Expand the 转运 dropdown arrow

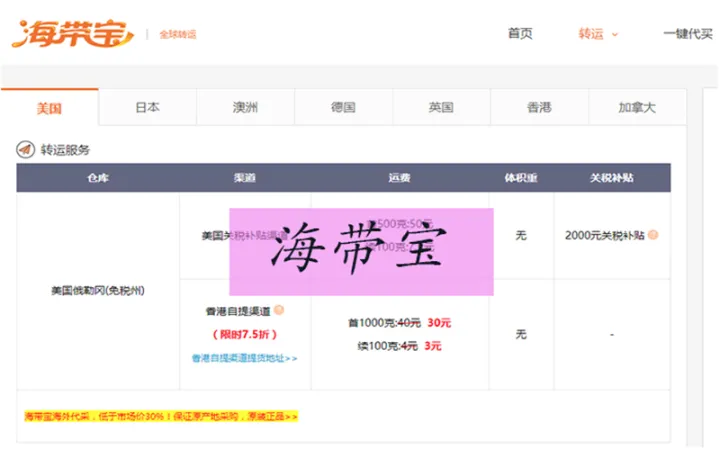615,34
